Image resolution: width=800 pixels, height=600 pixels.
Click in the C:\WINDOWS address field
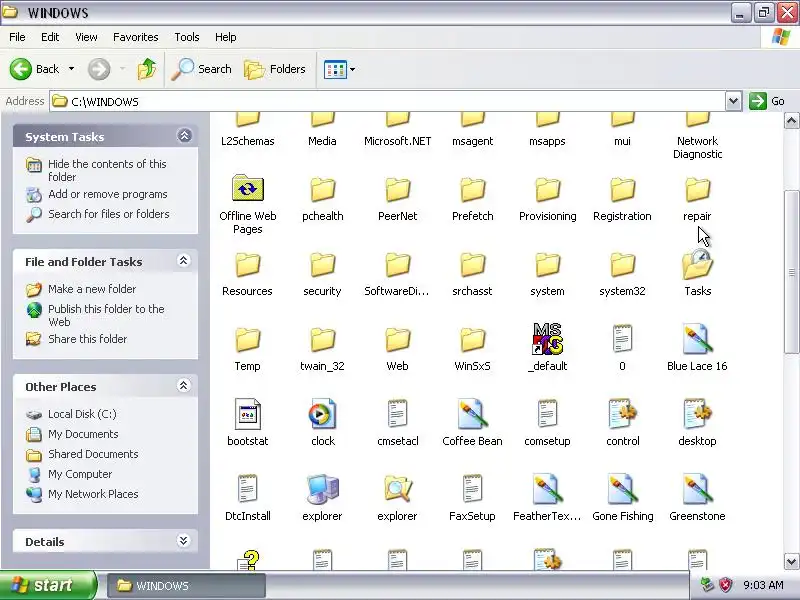tap(388, 102)
